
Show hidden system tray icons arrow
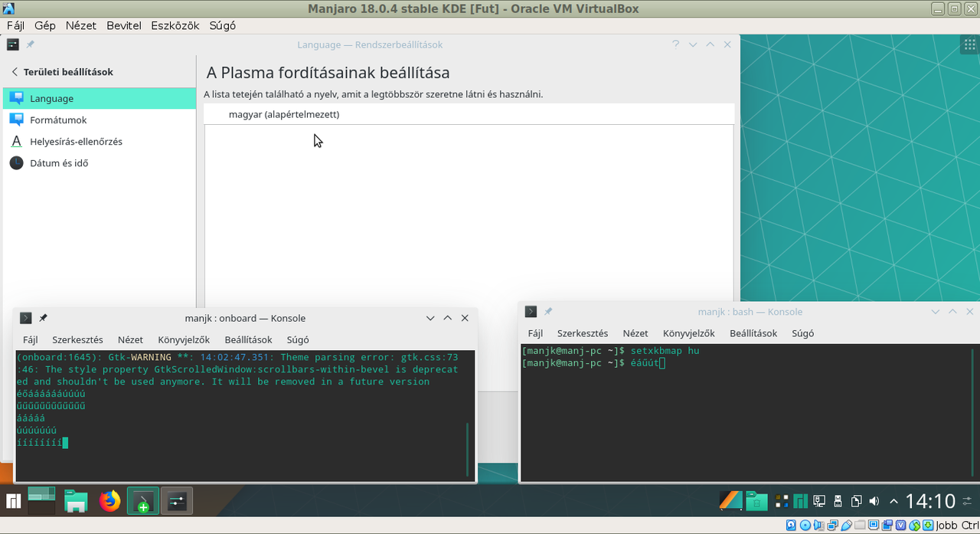[893, 502]
